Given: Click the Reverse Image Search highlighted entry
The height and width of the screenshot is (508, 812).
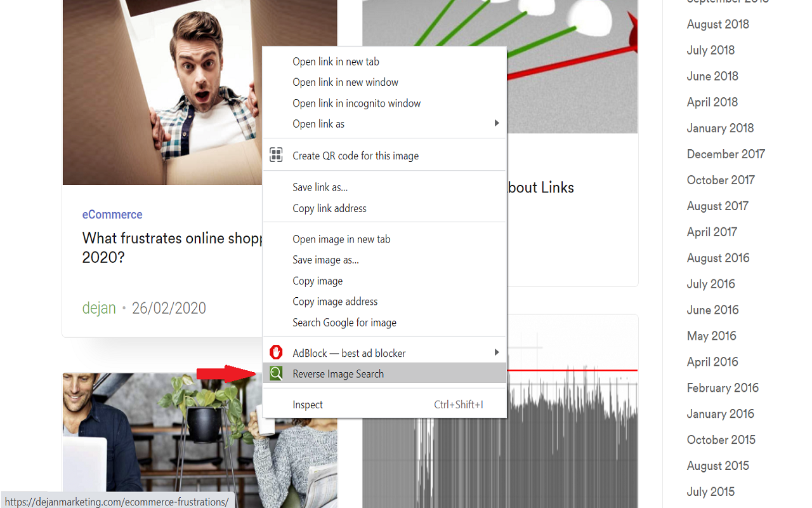Looking at the screenshot, I should [x=337, y=373].
